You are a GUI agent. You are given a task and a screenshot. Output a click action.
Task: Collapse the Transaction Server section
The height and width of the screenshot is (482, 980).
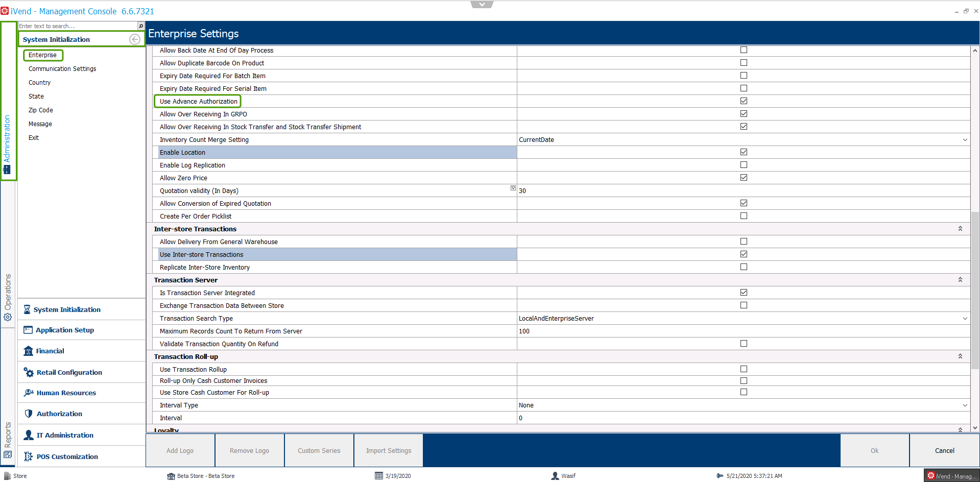tap(960, 280)
